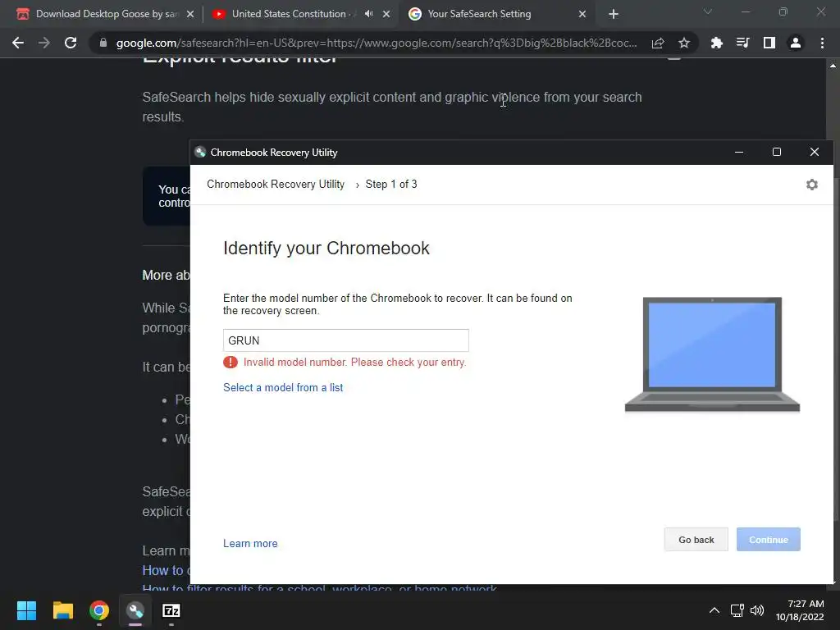Open the Learn more link

click(250, 543)
